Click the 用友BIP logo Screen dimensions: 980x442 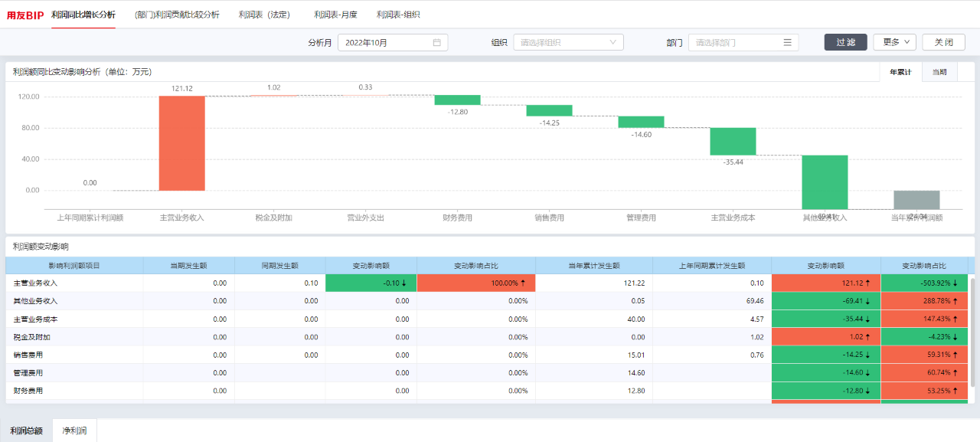coord(25,15)
